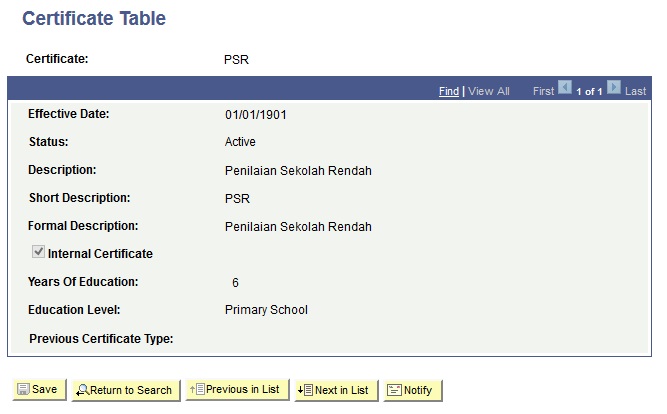Go to Previous in List
Image resolution: width=667 pixels, height=414 pixels.
(237, 389)
